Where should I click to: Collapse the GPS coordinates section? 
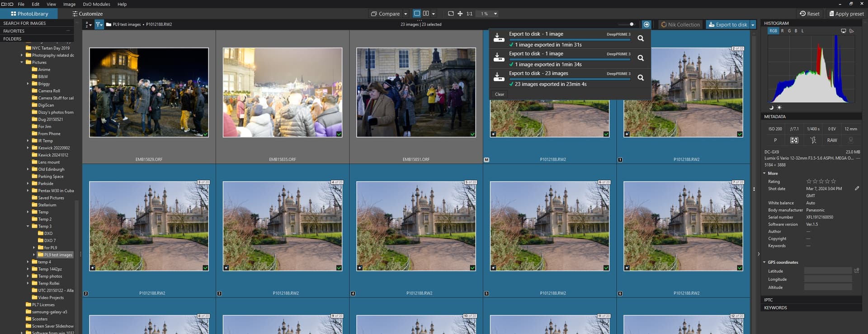[764, 262]
